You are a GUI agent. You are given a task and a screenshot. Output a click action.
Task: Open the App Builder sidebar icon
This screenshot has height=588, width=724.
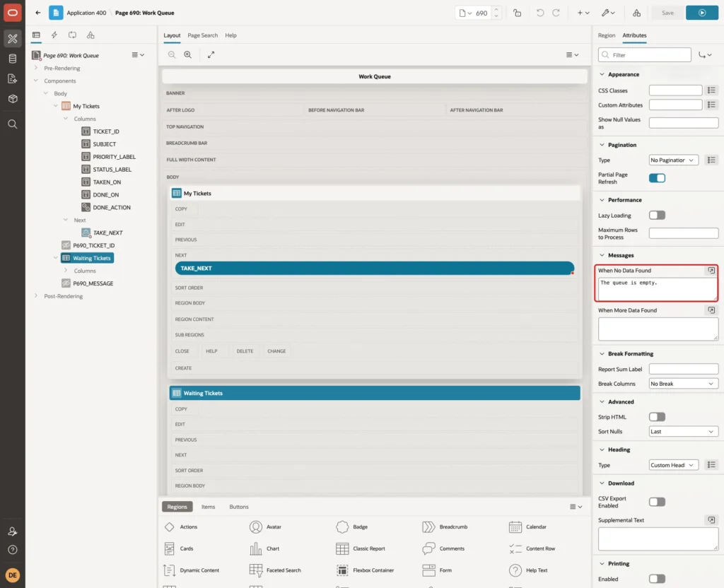point(13,38)
